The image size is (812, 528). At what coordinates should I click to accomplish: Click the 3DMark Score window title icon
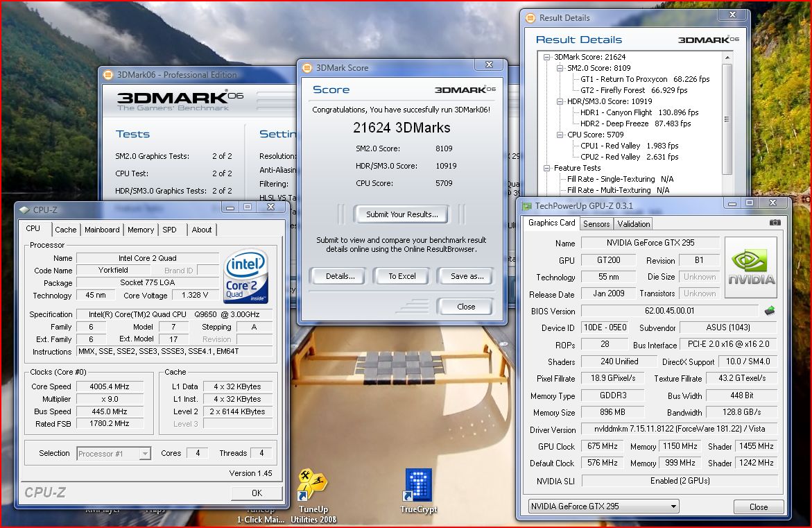click(x=307, y=68)
